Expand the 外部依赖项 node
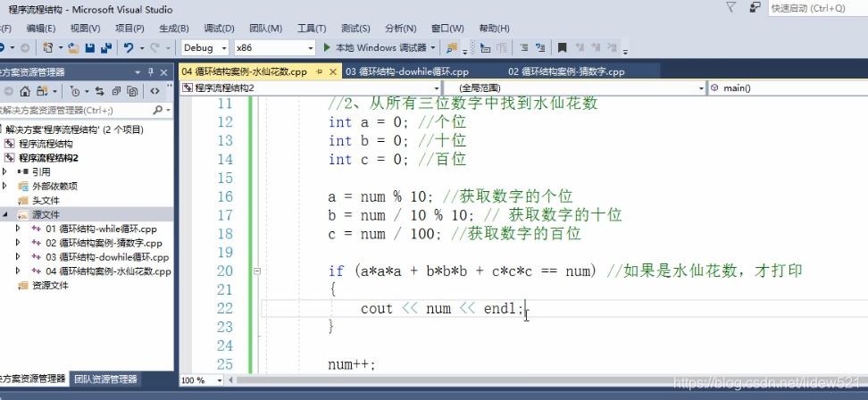Image resolution: width=868 pixels, height=400 pixels. pos(5,186)
